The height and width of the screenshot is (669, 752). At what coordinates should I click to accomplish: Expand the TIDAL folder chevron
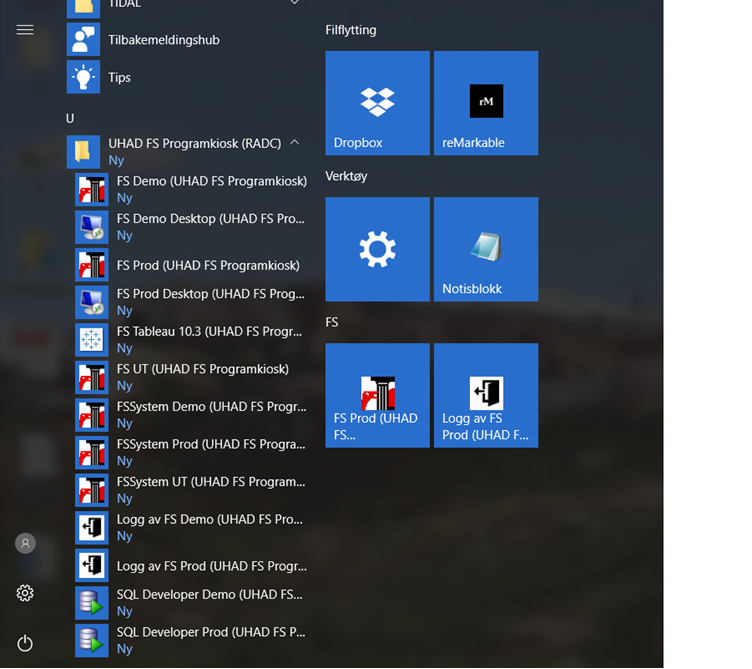pos(294,2)
